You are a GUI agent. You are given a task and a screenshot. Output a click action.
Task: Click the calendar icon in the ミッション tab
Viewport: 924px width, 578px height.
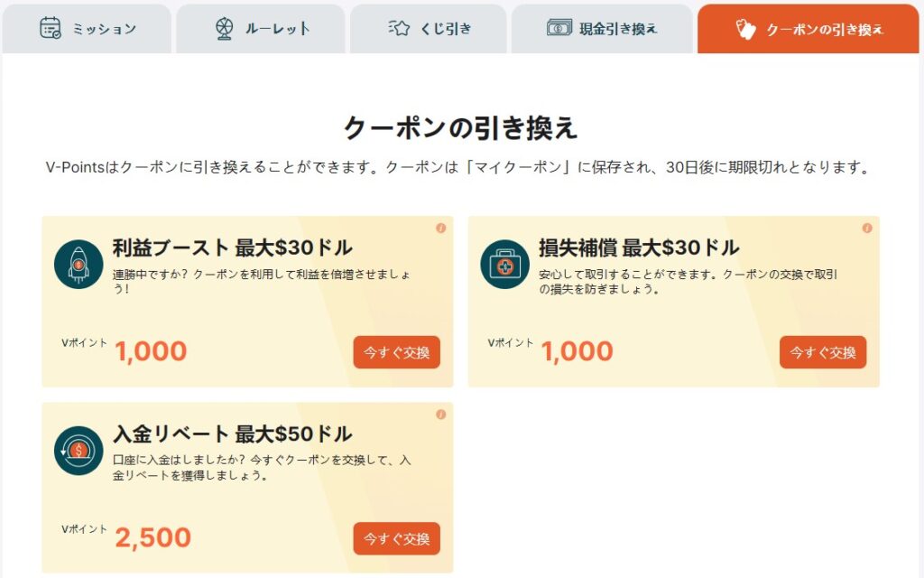tap(52, 28)
